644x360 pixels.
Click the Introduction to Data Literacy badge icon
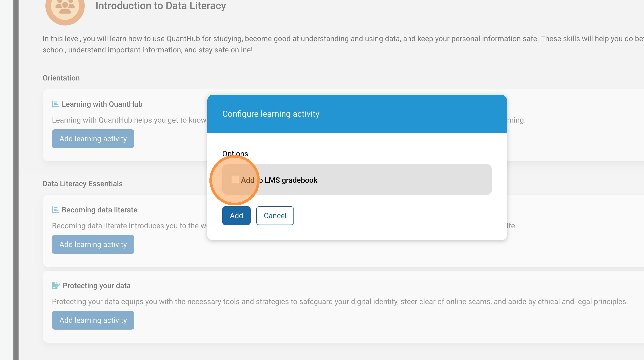click(65, 7)
